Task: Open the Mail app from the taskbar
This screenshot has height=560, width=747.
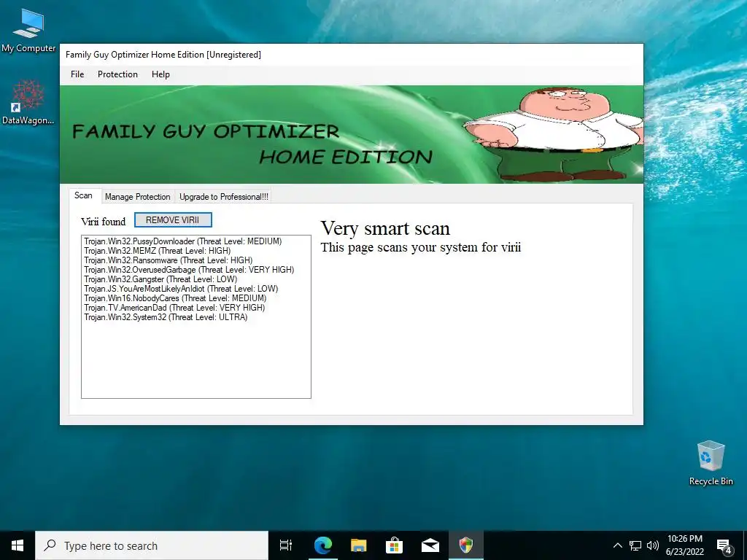Action: pyautogui.click(x=430, y=545)
